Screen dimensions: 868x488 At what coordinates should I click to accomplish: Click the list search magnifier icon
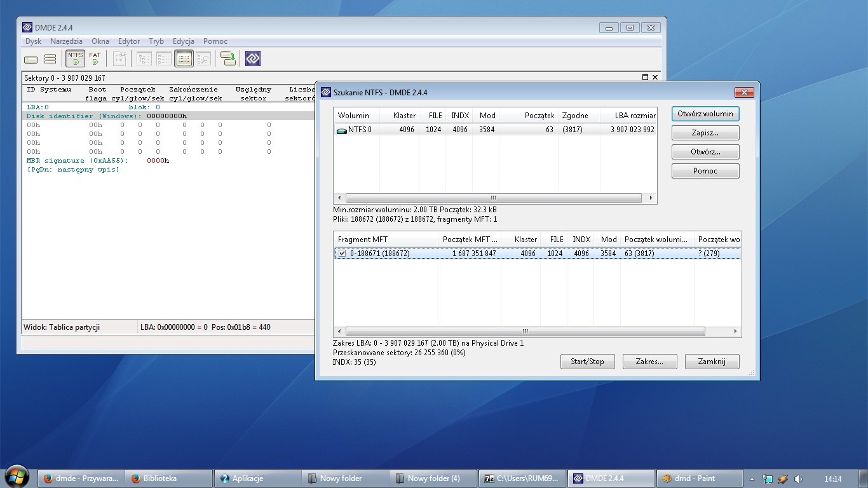click(x=203, y=58)
